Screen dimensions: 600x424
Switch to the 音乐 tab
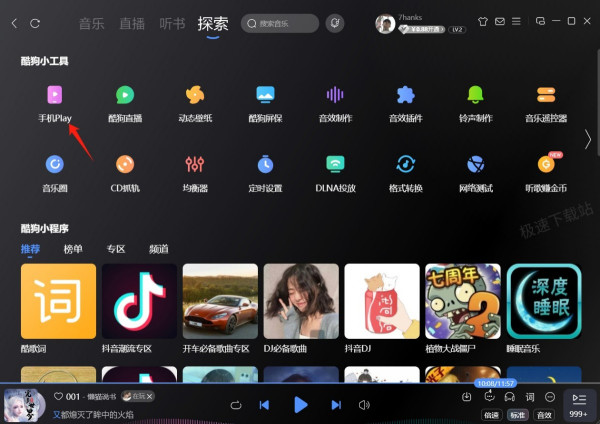(91, 24)
